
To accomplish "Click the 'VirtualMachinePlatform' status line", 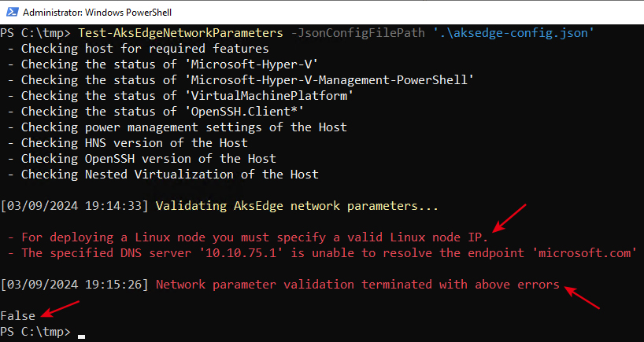I will click(x=181, y=96).
